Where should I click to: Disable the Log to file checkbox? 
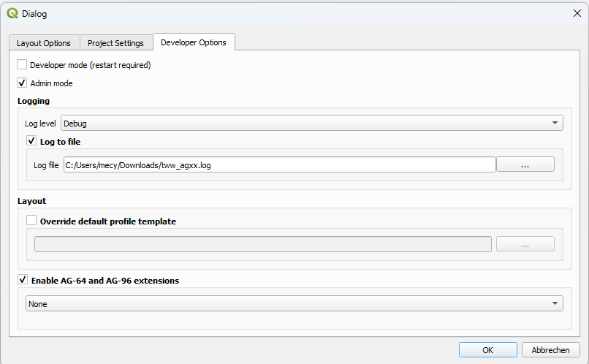(x=31, y=141)
